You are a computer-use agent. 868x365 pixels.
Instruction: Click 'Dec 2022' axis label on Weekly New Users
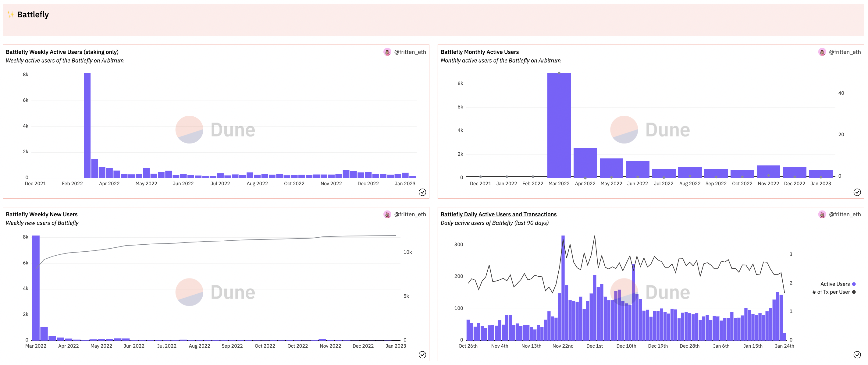(x=363, y=346)
